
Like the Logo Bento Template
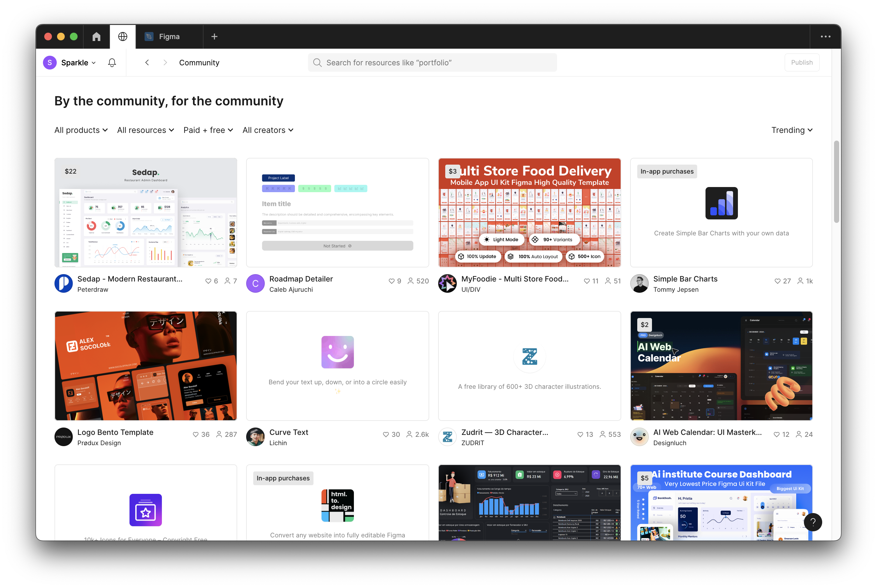point(196,434)
